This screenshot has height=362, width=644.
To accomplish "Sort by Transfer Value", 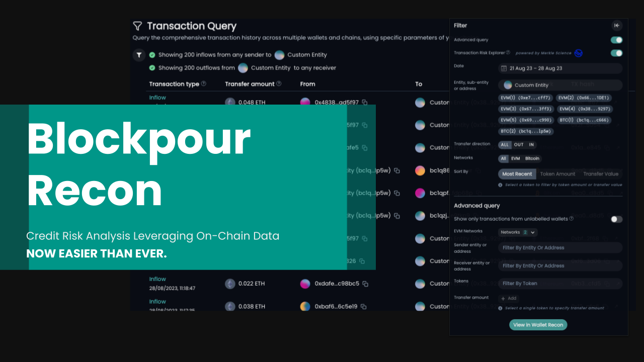I will 601,174.
